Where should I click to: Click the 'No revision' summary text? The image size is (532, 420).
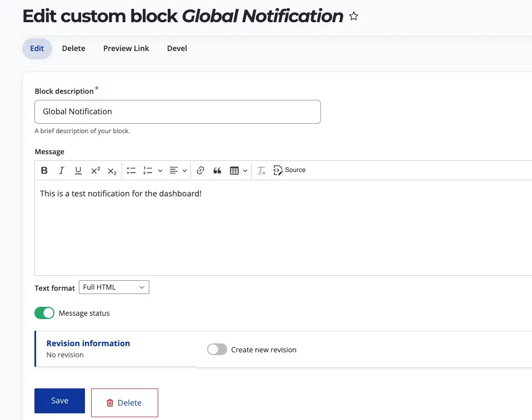(x=65, y=355)
